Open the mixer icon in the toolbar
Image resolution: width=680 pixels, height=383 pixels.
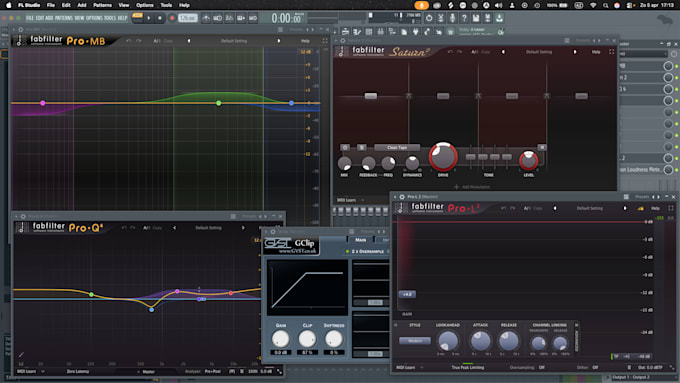[380, 32]
